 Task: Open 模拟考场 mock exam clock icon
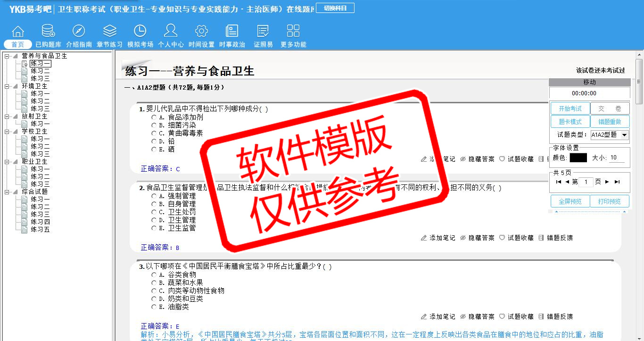pos(140,32)
